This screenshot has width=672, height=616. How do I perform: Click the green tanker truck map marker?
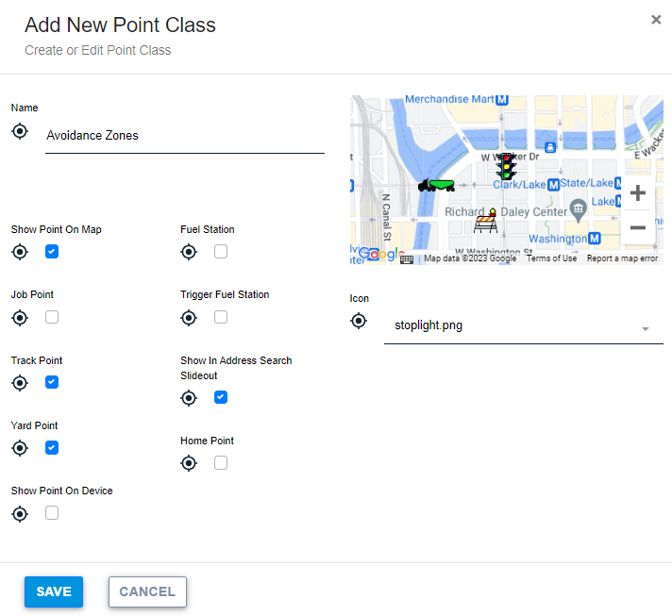436,184
